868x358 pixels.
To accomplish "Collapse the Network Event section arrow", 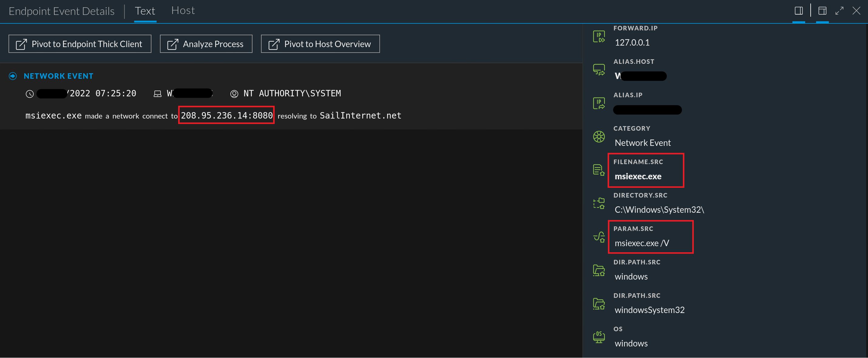I will point(13,76).
